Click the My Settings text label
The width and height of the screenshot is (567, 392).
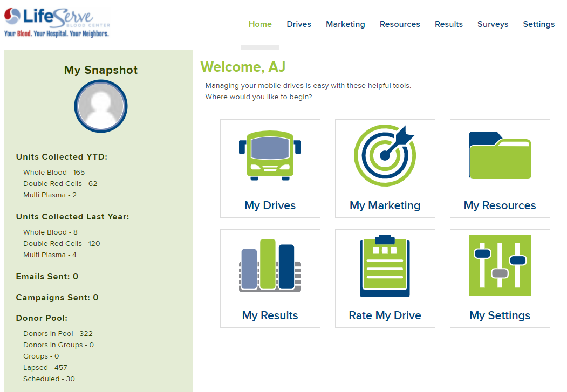click(500, 315)
